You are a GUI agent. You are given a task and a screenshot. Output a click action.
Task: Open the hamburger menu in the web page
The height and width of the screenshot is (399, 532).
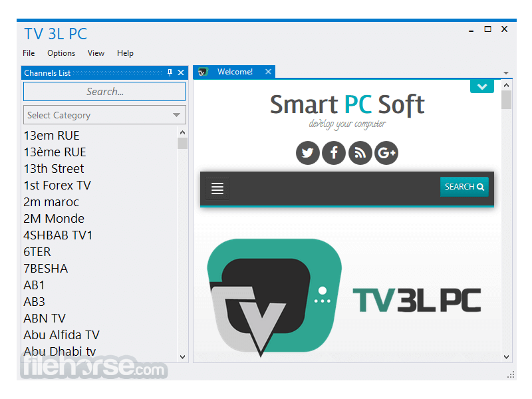[x=217, y=188]
